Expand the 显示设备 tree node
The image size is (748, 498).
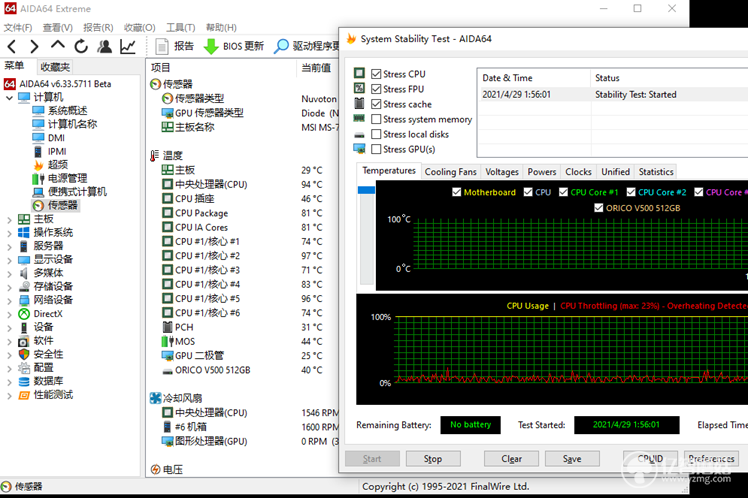10,260
